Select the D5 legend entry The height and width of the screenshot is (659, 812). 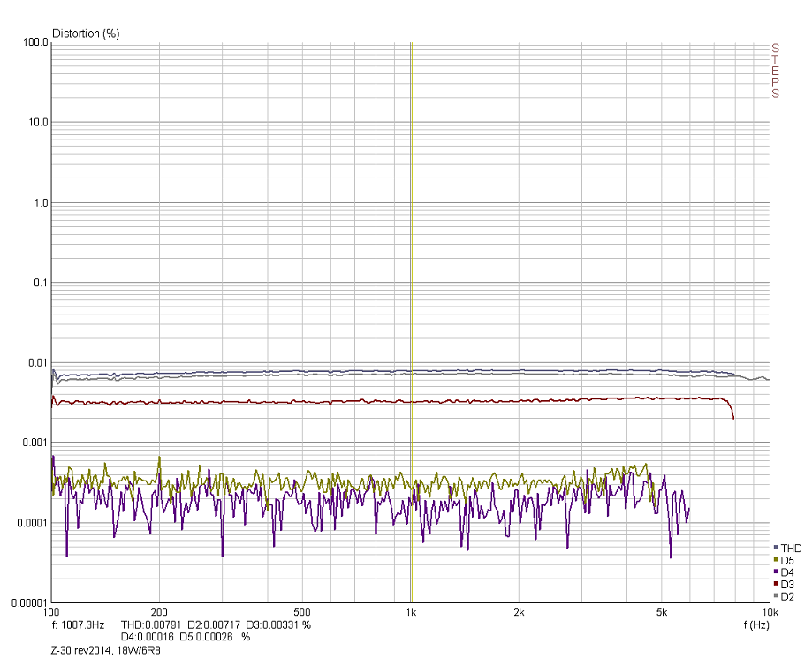(784, 561)
